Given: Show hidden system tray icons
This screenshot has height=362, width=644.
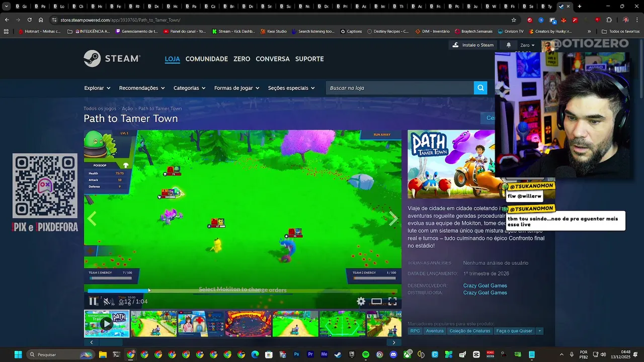Looking at the screenshot, I should pos(561,354).
